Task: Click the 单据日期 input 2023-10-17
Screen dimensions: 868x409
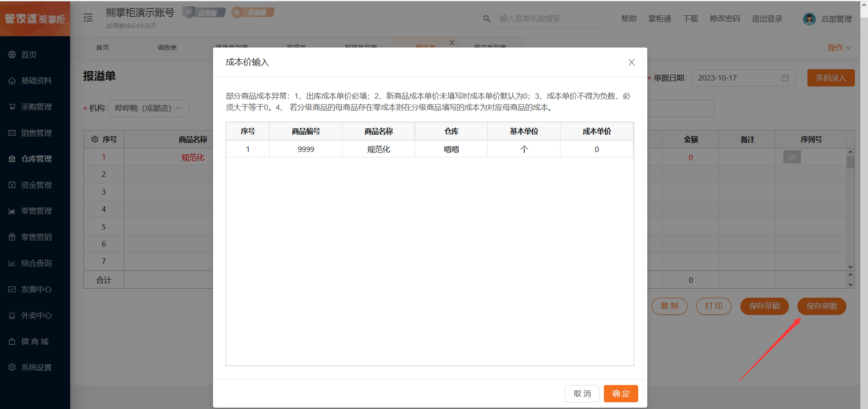Action: (743, 78)
